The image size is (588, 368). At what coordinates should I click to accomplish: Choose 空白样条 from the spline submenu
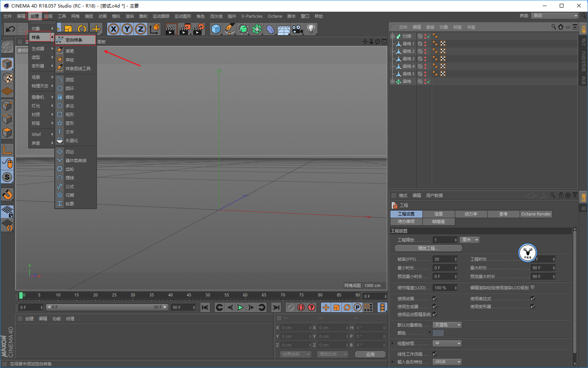tap(75, 40)
